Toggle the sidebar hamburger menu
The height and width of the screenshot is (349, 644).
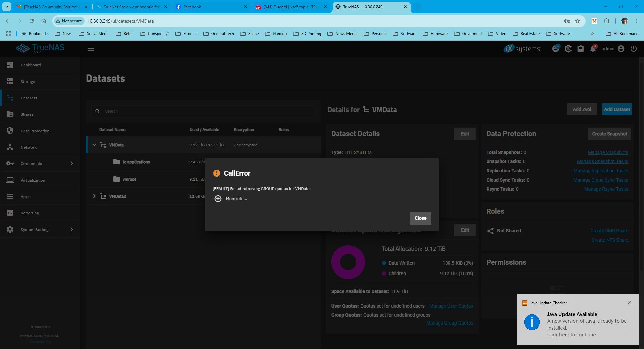[x=91, y=49]
